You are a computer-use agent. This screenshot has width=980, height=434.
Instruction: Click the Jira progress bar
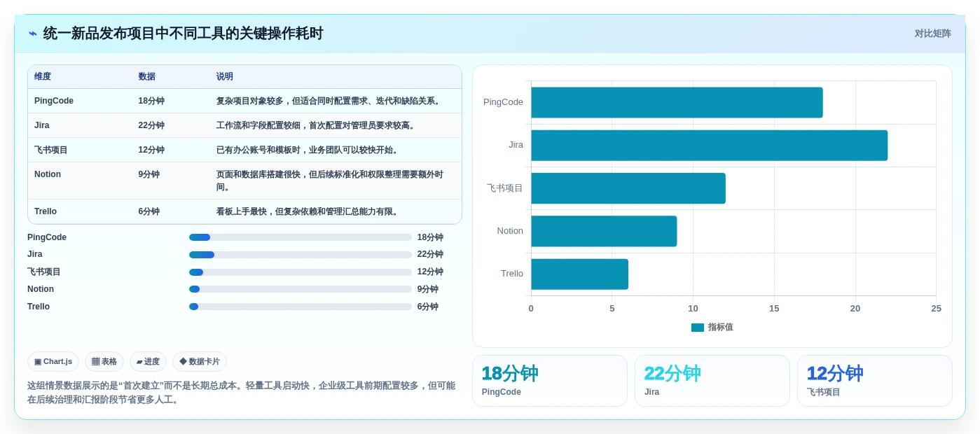pos(301,255)
